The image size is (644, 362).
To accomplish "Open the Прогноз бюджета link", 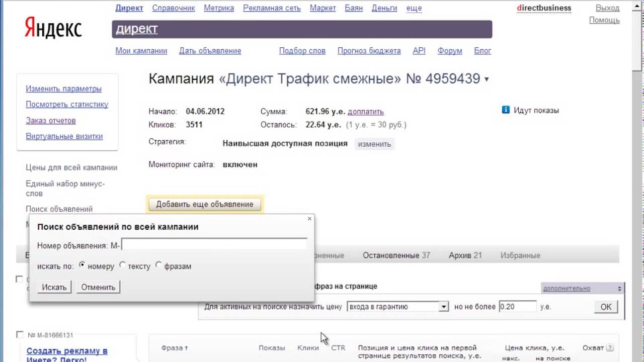I will [369, 51].
